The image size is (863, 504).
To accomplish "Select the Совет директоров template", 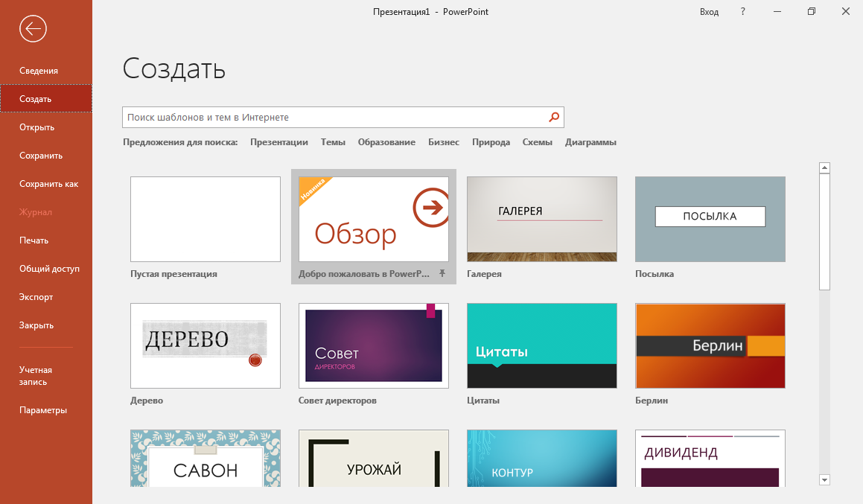I will (x=374, y=345).
